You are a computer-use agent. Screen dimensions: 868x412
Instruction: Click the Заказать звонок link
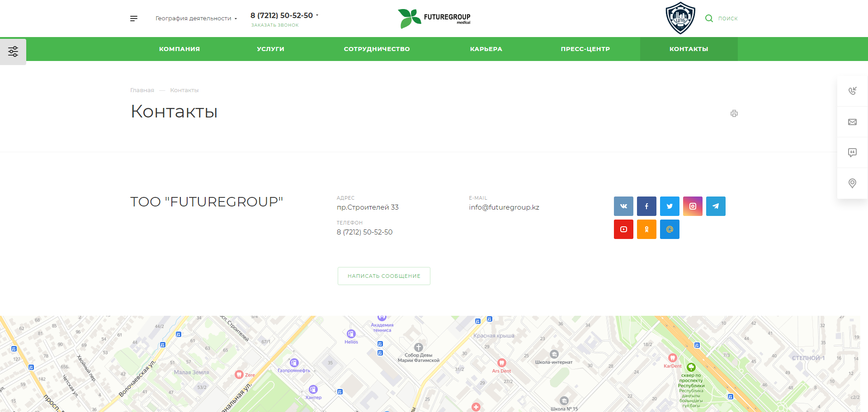click(x=275, y=25)
